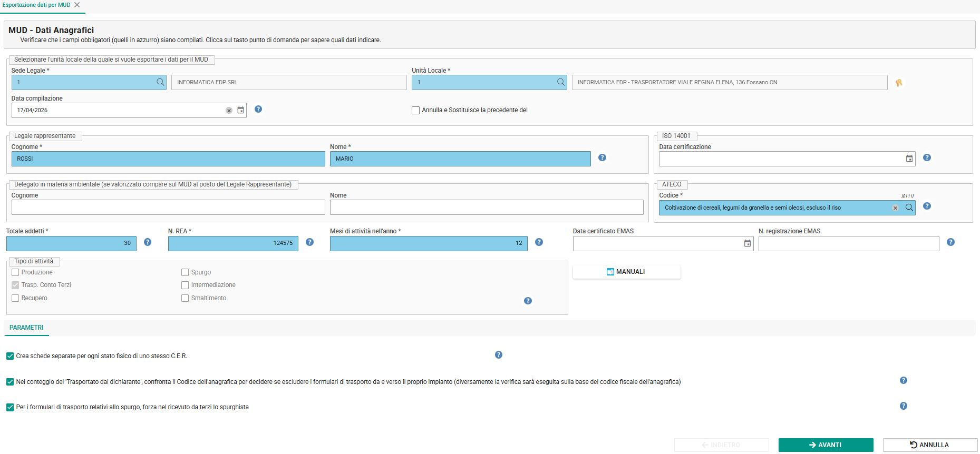Select the PARAMETRI tab
Viewport: 980px width, 454px height.
click(x=26, y=328)
